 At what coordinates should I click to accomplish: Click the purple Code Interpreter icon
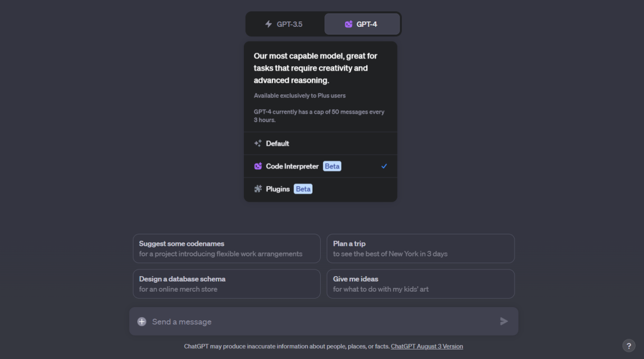pos(258,166)
